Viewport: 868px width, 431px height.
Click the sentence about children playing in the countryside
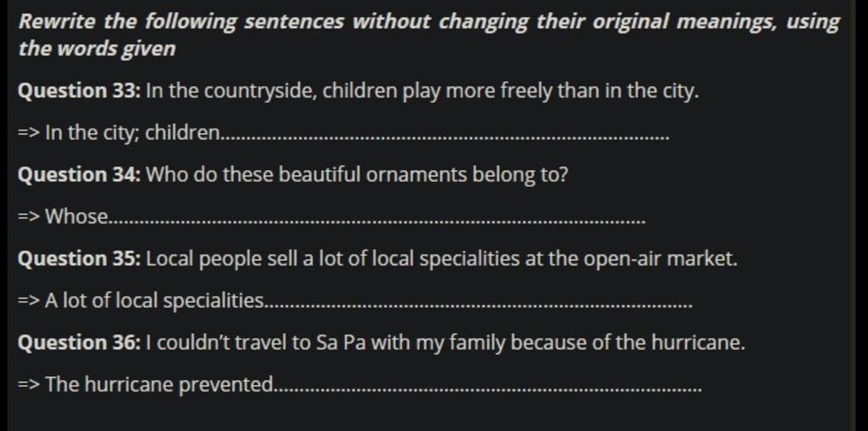coord(422,91)
